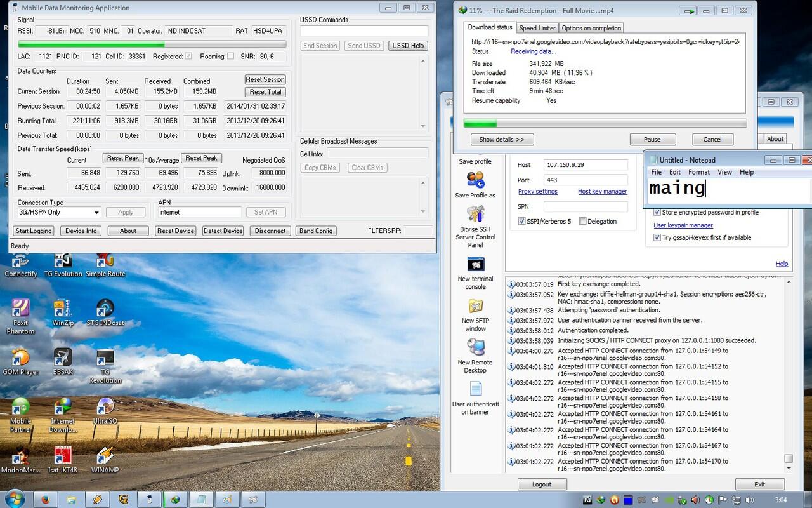Switch to Options on completion tab
Screen dimensions: 812x508
pyautogui.click(x=591, y=28)
